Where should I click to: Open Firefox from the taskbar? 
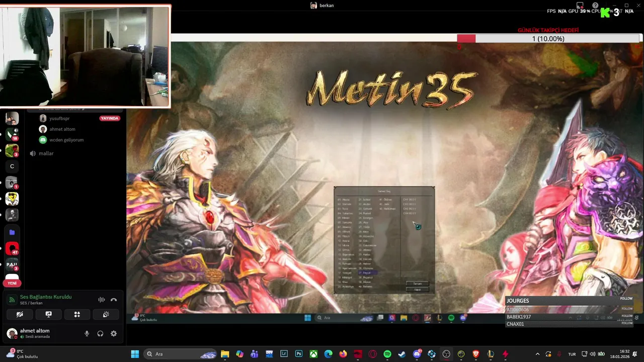point(343,354)
